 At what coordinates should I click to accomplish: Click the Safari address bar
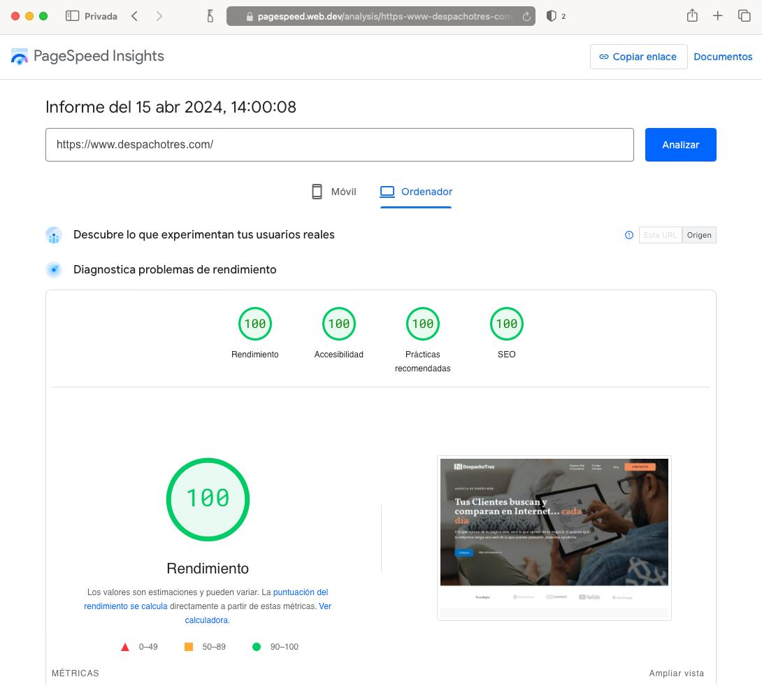380,16
